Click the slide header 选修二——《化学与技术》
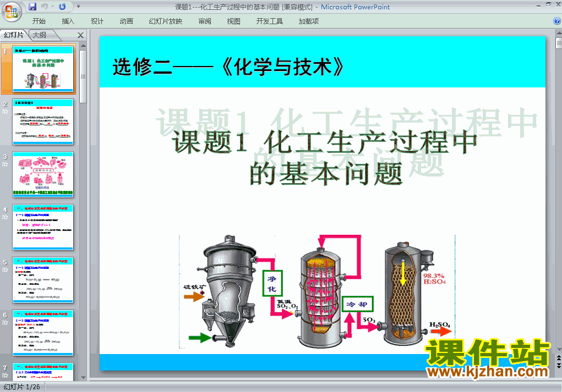The height and width of the screenshot is (392, 562). (228, 67)
